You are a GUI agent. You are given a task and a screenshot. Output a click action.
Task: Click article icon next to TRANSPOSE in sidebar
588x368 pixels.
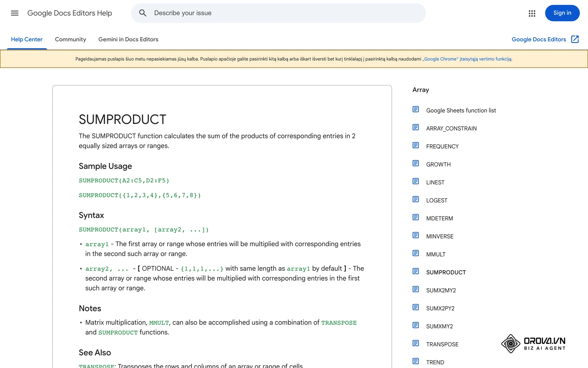coord(416,344)
